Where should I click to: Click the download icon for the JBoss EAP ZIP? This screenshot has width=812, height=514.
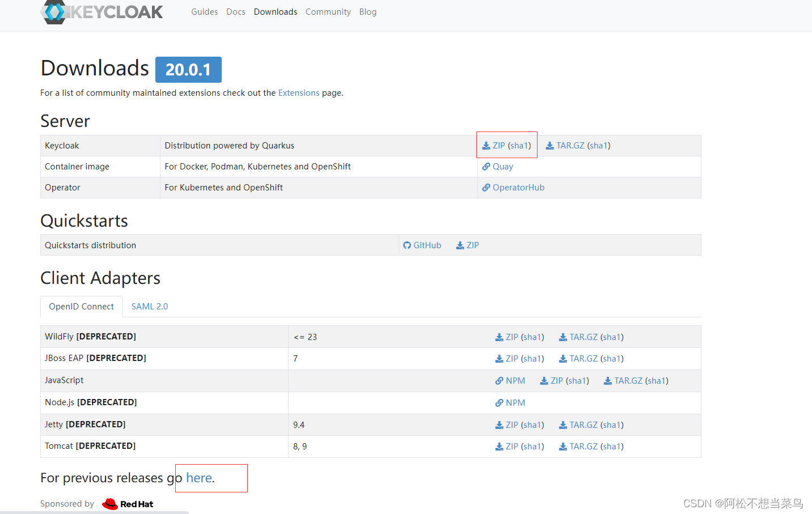click(499, 359)
